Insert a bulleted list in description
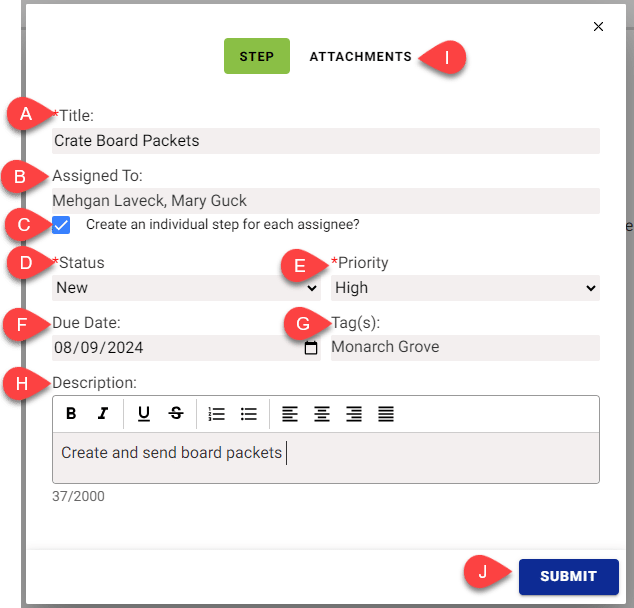Viewport: 634px width, 608px height. 249,414
